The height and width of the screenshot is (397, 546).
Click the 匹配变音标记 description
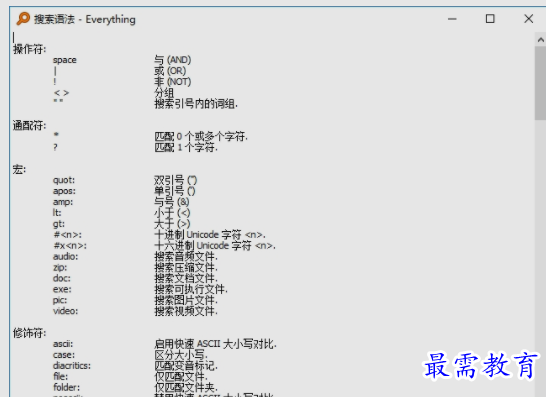tap(186, 366)
